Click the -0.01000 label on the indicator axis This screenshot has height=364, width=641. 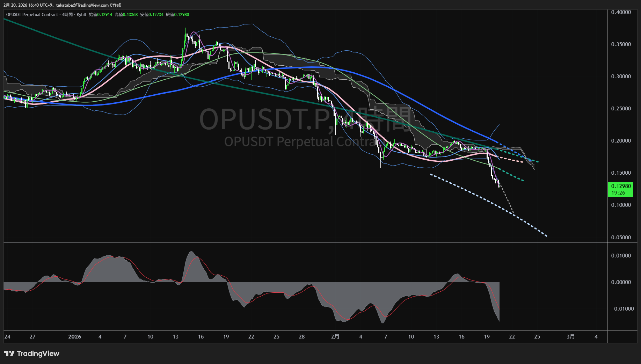(x=622, y=309)
